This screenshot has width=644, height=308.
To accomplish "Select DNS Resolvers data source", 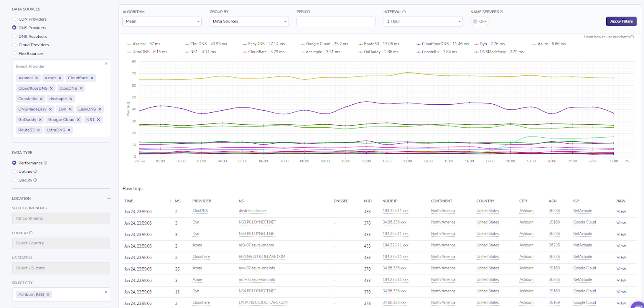I will pos(14,37).
